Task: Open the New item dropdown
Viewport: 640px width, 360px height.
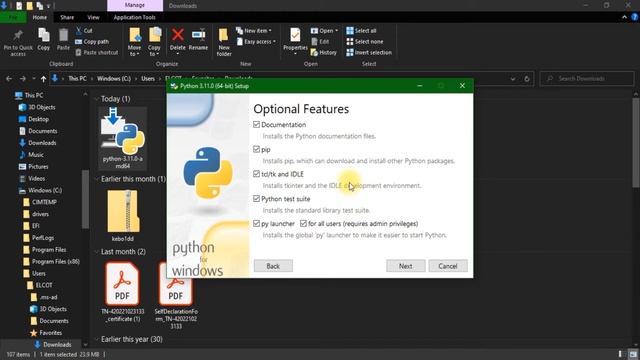Action: pos(253,31)
